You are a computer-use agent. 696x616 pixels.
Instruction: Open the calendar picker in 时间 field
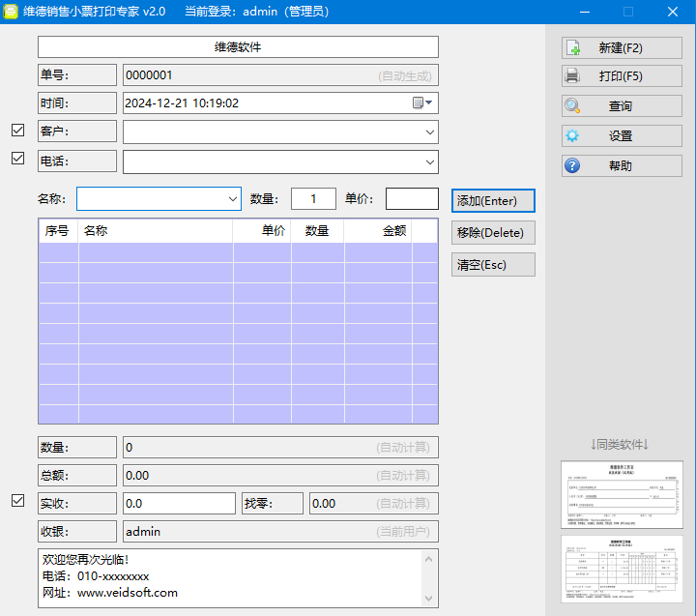coord(423,103)
